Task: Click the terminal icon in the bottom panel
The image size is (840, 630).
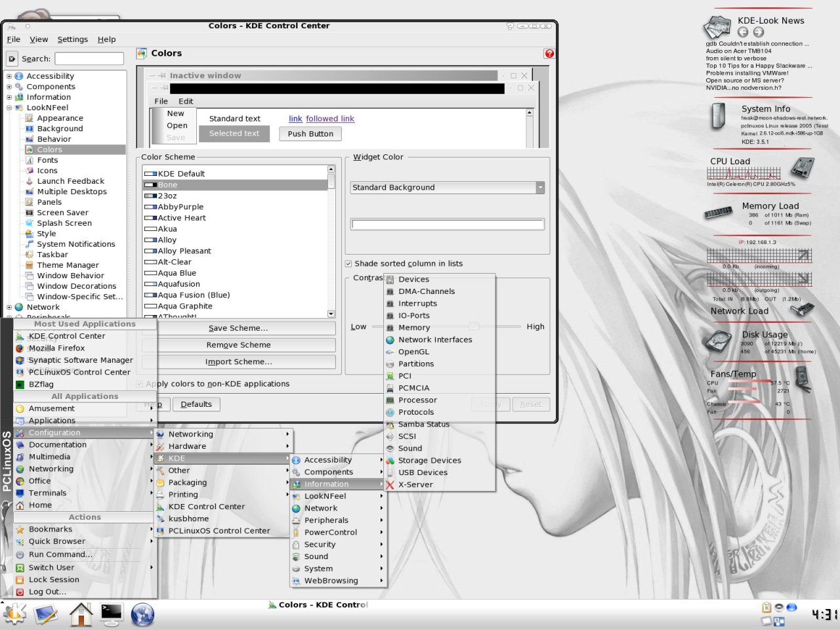Action: coord(112,614)
